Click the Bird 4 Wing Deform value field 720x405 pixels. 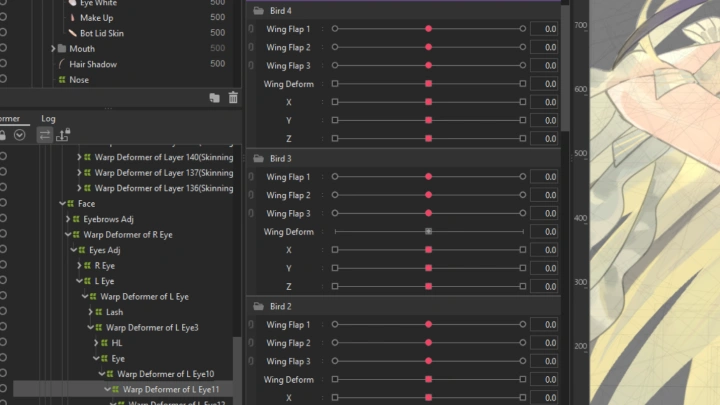544,84
